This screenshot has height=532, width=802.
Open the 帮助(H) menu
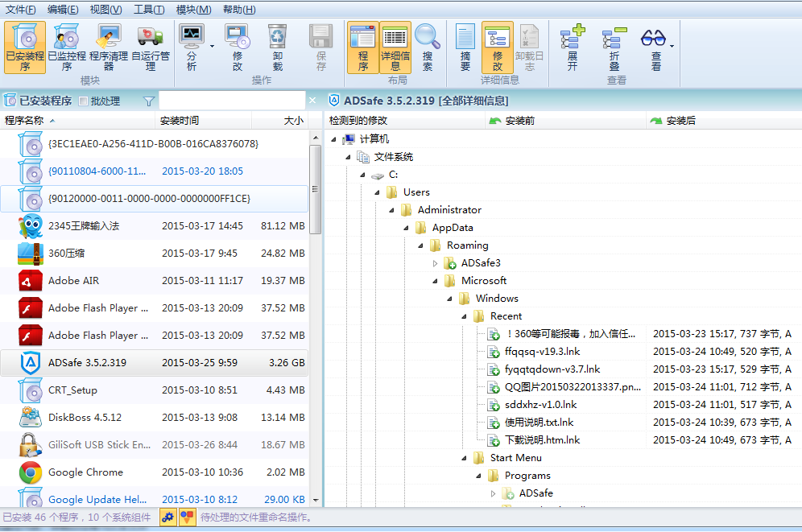239,9
